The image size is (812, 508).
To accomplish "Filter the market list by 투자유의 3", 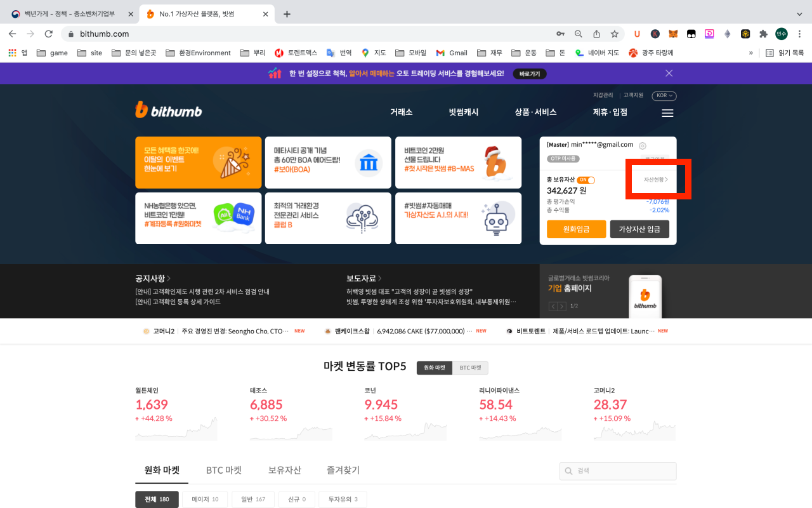I will 343,499.
